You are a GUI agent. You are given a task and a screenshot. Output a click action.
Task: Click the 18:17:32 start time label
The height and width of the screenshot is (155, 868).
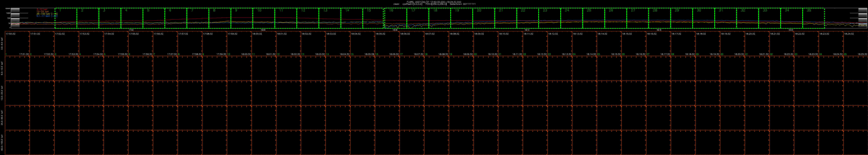676,34
